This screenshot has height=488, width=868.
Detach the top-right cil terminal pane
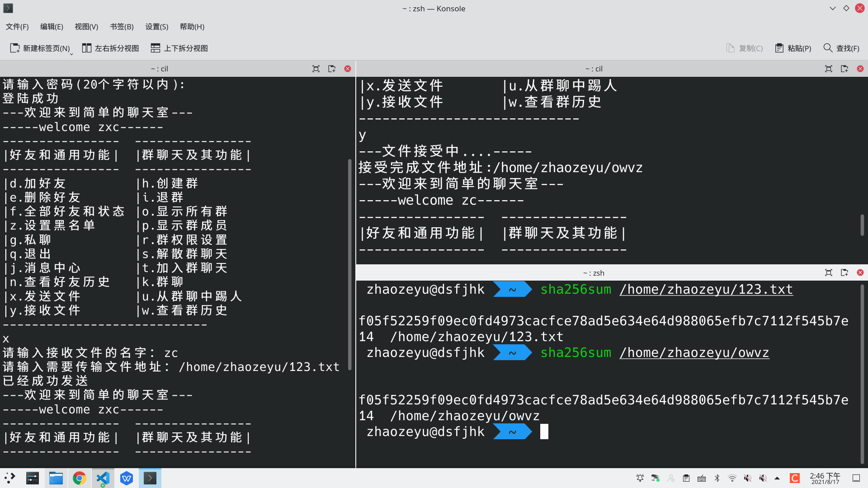coord(844,69)
